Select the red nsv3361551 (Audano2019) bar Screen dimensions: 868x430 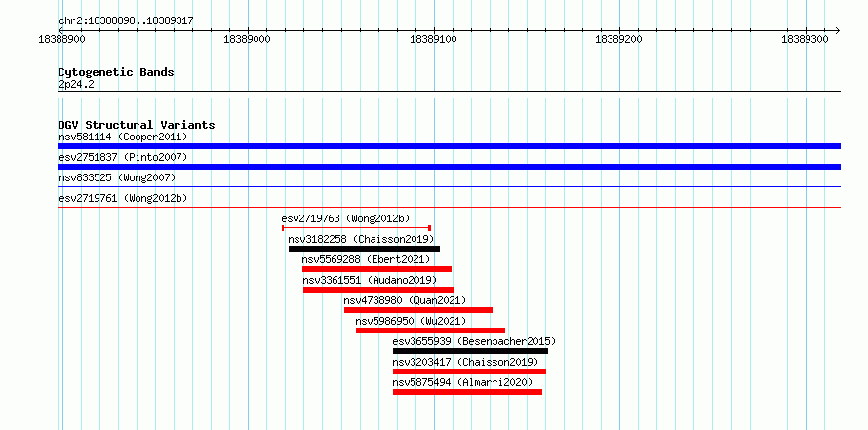(378, 290)
